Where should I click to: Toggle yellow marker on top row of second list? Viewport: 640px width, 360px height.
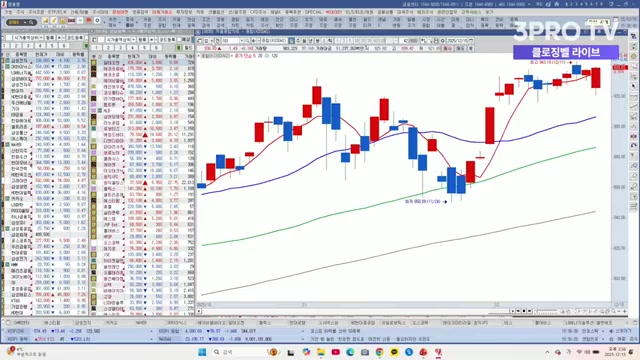(x=93, y=62)
